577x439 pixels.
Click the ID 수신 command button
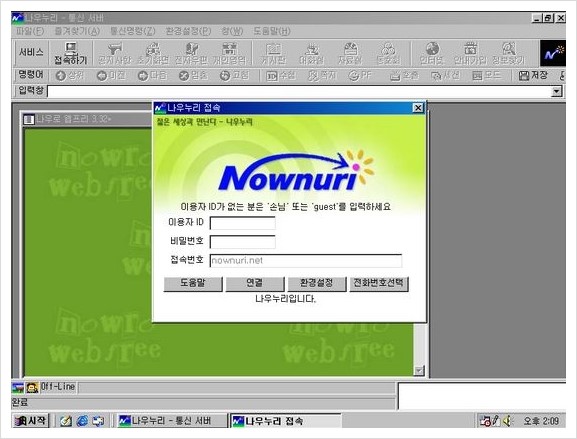tap(281, 75)
